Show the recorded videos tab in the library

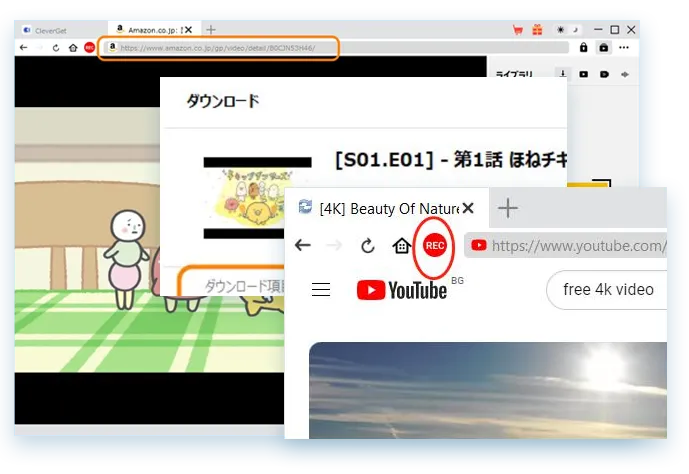[604, 74]
